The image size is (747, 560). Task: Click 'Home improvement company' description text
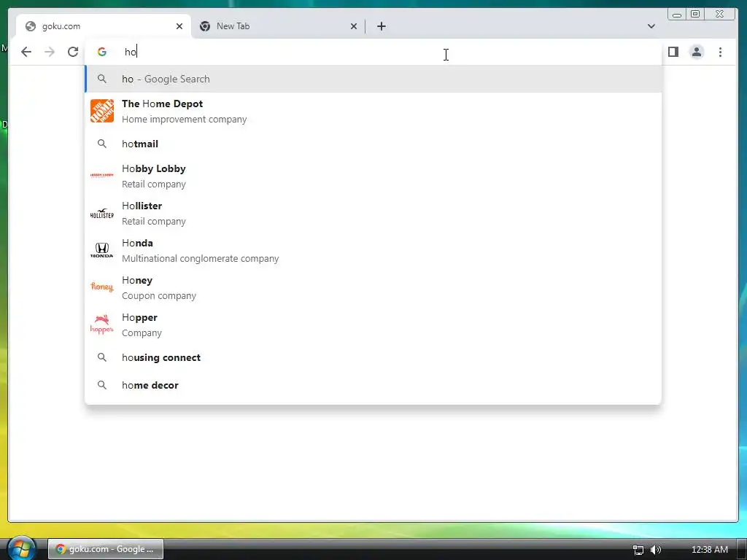(185, 120)
